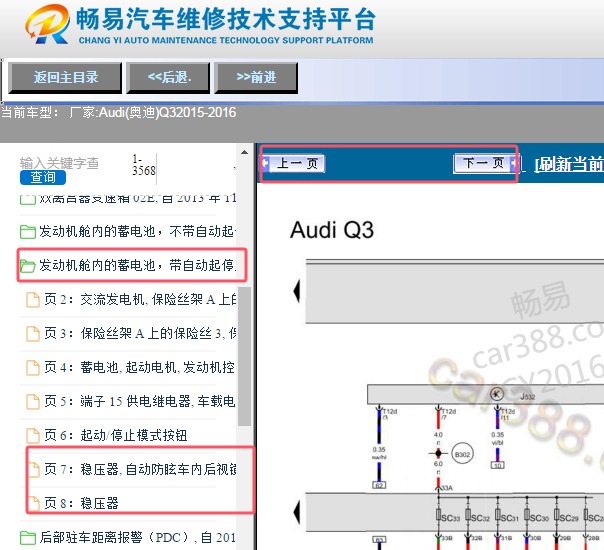The height and width of the screenshot is (550, 604).
Task: Click the page icon beside 页 2
Action: point(33,300)
